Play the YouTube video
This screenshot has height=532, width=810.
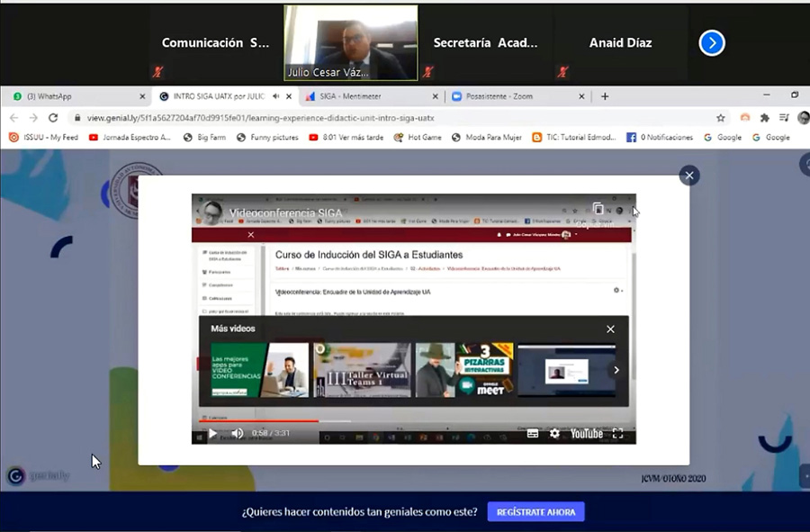pos(212,433)
